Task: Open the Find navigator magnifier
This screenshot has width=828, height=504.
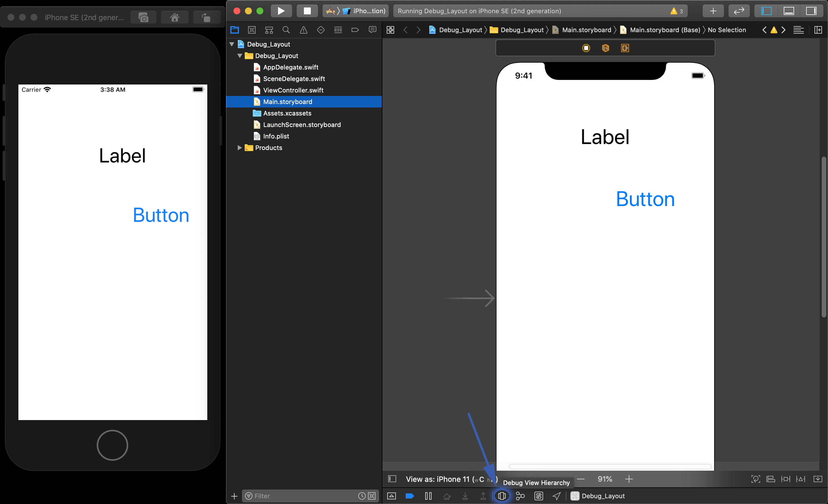Action: tap(286, 30)
